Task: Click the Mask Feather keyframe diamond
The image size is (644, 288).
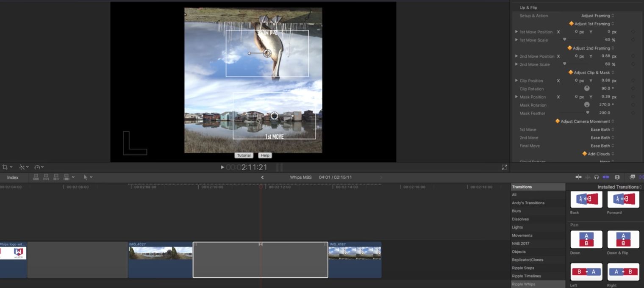Action: (x=633, y=113)
